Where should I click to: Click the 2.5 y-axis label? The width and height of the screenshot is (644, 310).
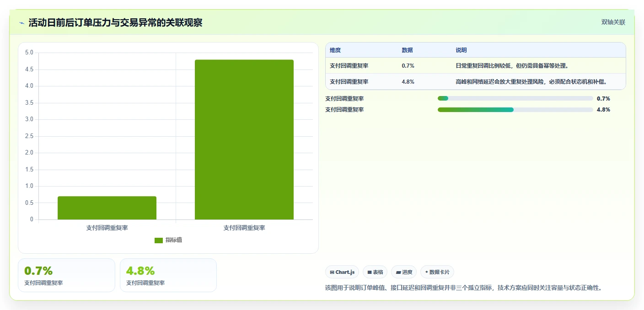29,136
